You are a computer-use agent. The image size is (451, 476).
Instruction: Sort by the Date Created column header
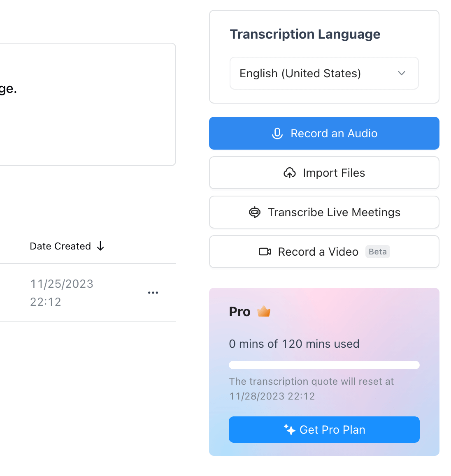60,246
